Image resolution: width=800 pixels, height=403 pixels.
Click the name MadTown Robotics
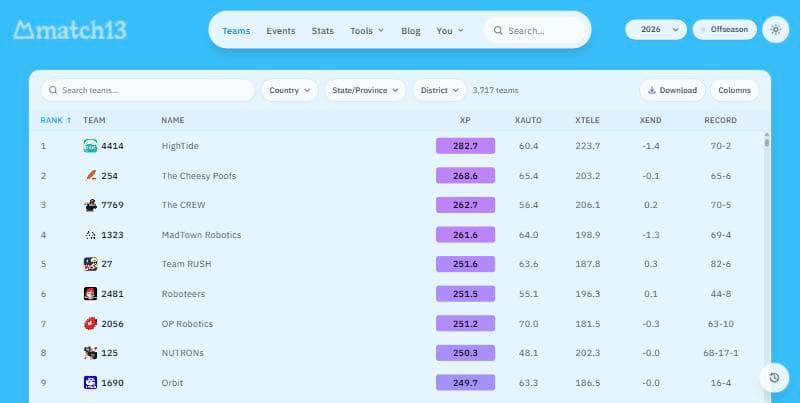(202, 235)
